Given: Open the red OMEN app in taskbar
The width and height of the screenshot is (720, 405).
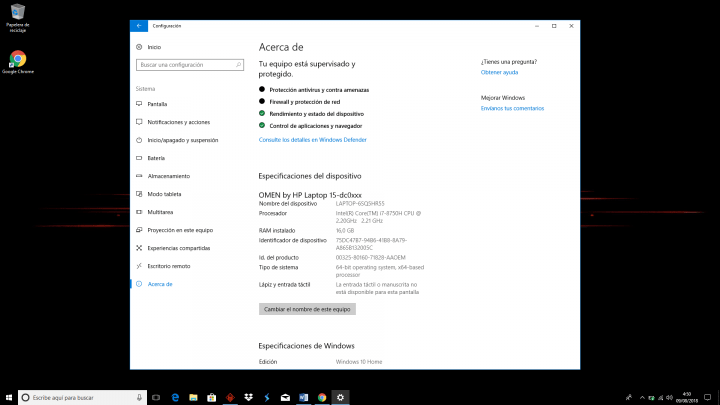Looking at the screenshot, I should 230,397.
